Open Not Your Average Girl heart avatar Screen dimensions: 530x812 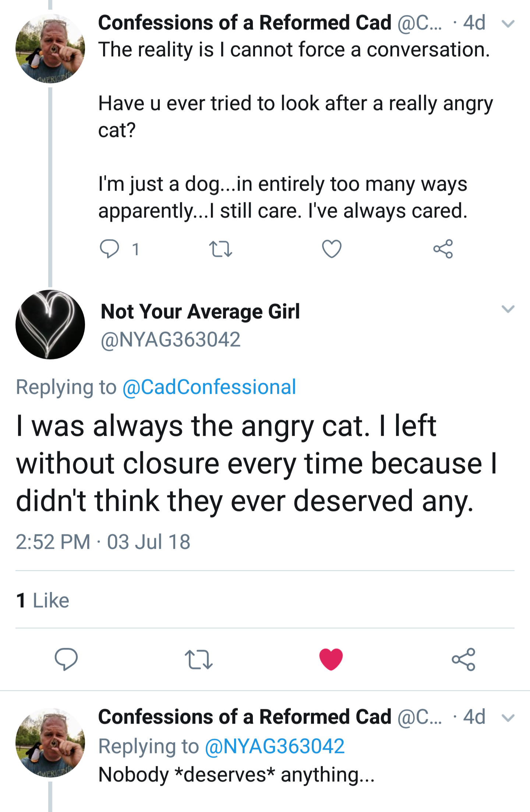point(50,324)
